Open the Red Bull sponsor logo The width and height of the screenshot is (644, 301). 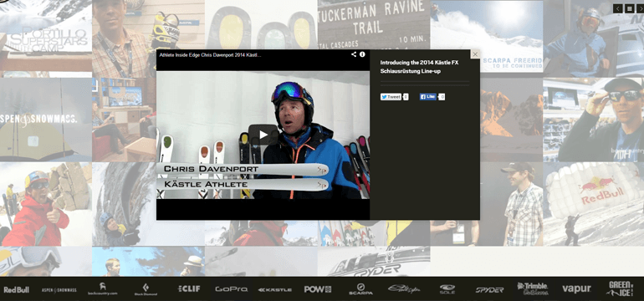tap(17, 289)
